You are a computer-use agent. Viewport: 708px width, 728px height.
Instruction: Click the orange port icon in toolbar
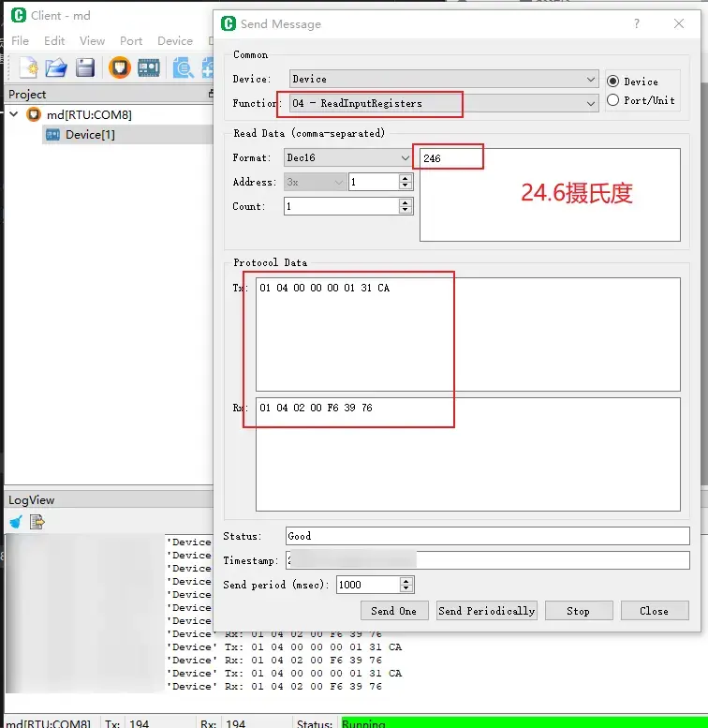119,67
